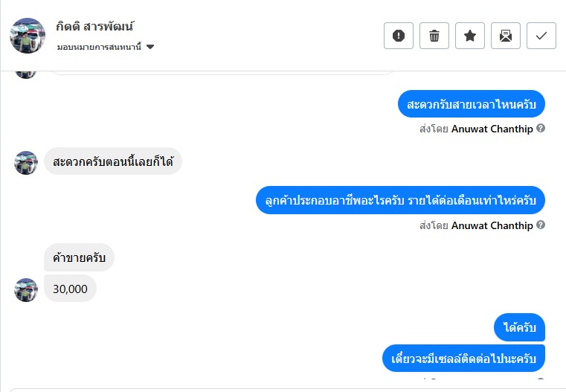This screenshot has height=392, width=566.
Task: Click the spam report exclamation icon
Action: [x=399, y=36]
